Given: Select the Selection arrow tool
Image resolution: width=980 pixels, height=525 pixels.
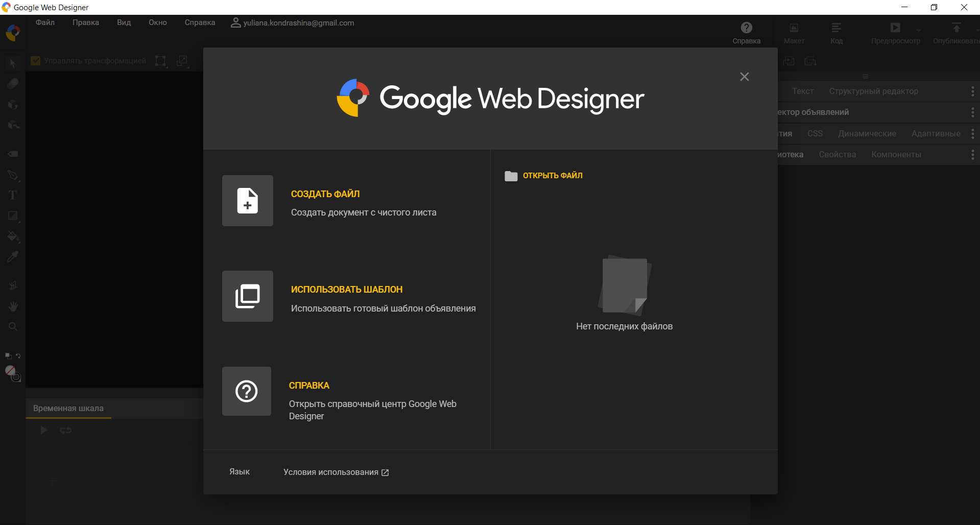Looking at the screenshot, I should tap(13, 63).
